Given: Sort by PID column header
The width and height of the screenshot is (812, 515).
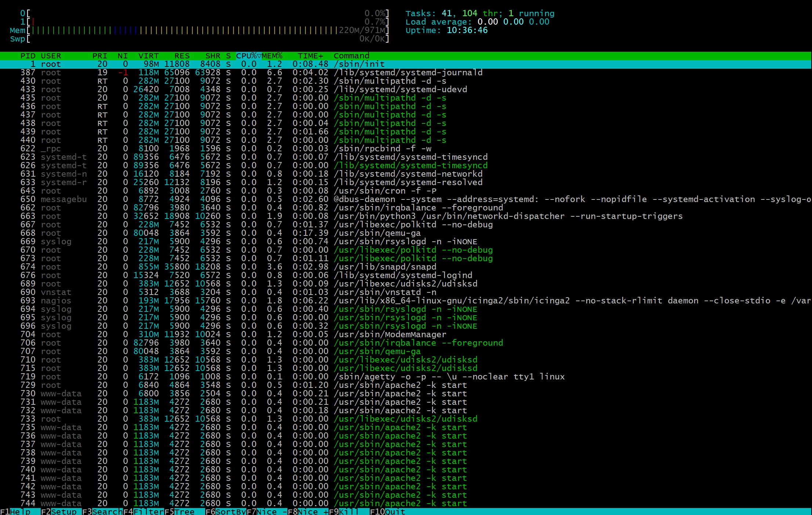Looking at the screenshot, I should [x=28, y=56].
